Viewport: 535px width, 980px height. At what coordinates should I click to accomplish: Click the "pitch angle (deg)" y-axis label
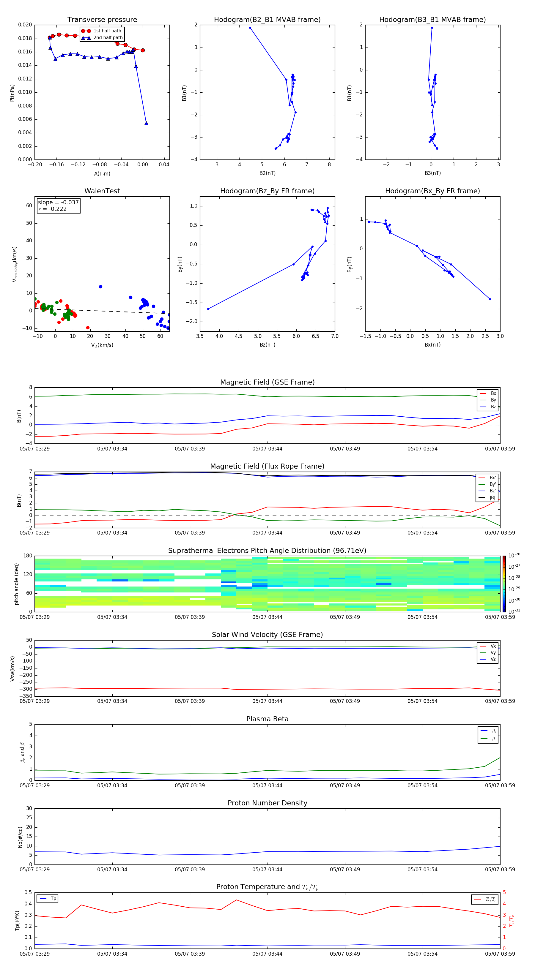[x=16, y=584]
